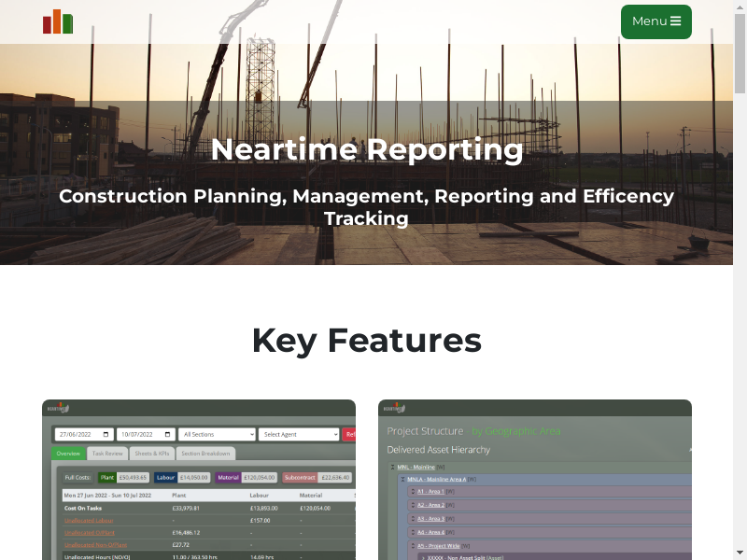Image resolution: width=747 pixels, height=560 pixels.
Task: Click the purple Material cost badge
Action: (x=229, y=477)
